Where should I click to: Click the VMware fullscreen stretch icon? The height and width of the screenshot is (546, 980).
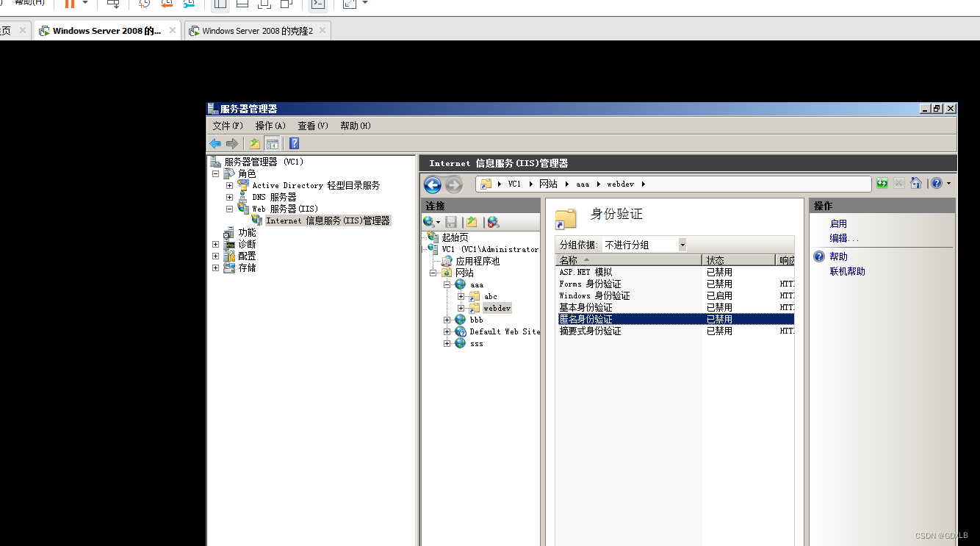[350, 4]
